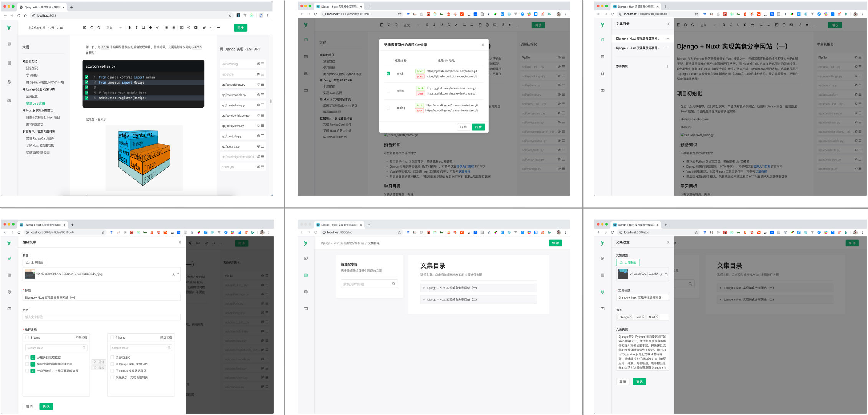Click green 同步 button inside Git sync dialog

click(x=478, y=127)
